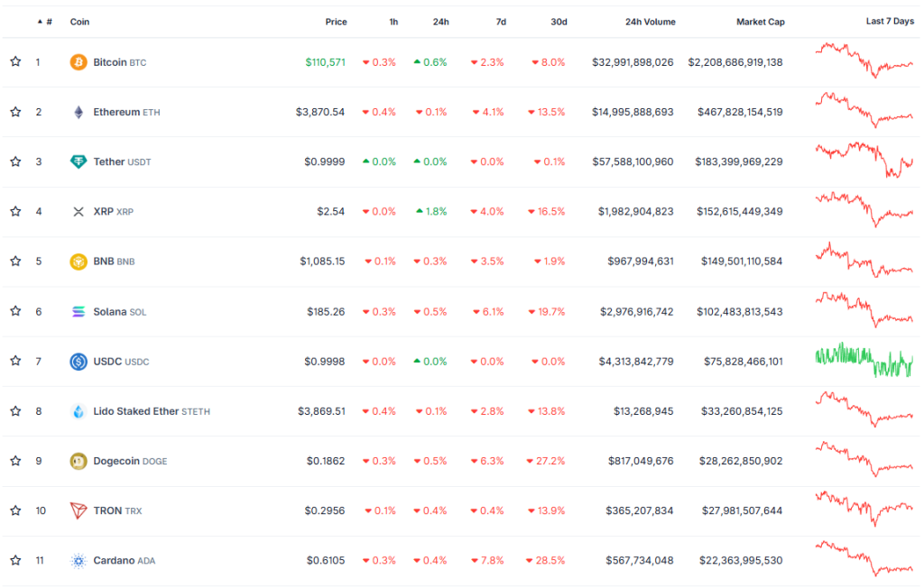Viewport: 924px width, 588px height.
Task: Click the Ethereum coin logo
Action: coord(79,112)
